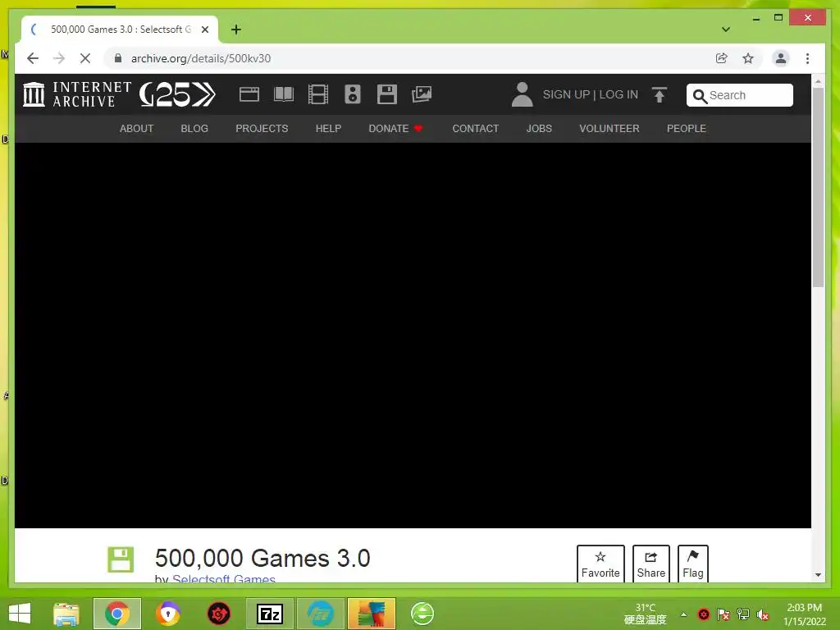Viewport: 840px width, 630px height.
Task: Click the page vertical scrollbar thumb
Action: tap(818, 188)
